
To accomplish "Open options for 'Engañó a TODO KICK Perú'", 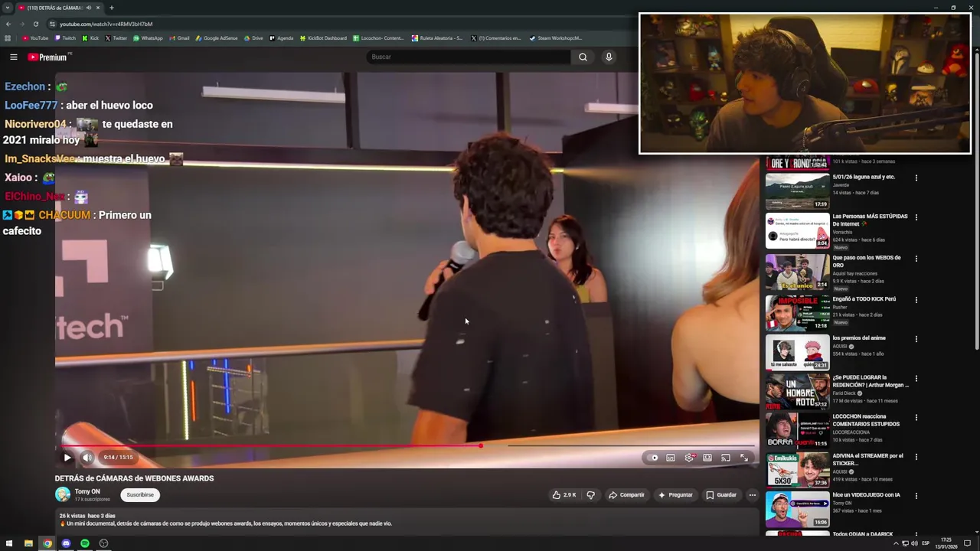I will [x=916, y=300].
